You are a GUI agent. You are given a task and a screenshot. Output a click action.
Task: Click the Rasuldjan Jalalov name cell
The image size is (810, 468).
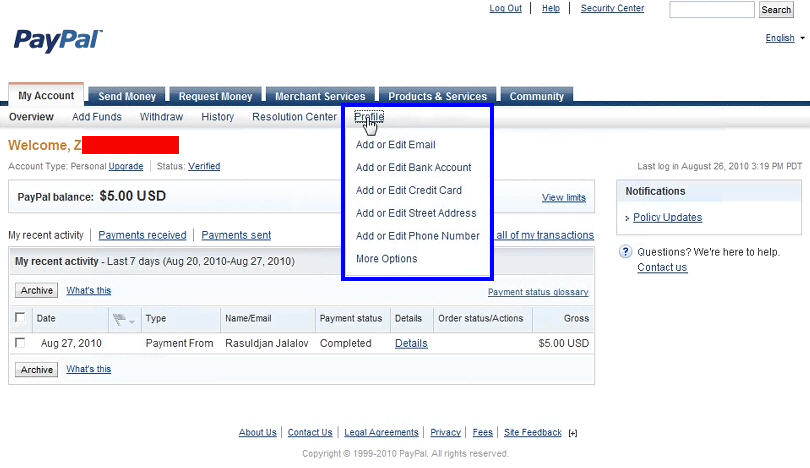click(267, 343)
